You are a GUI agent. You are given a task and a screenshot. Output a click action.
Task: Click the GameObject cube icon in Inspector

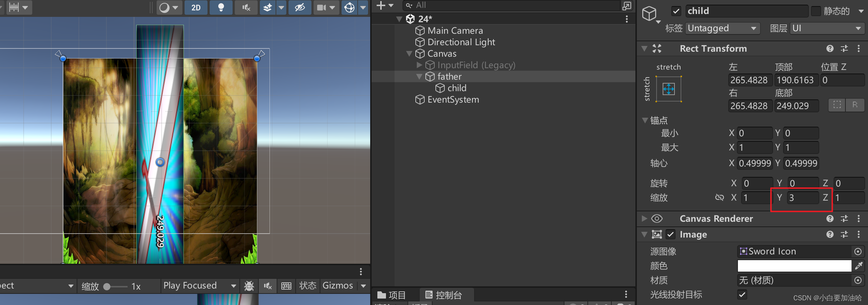pyautogui.click(x=649, y=14)
